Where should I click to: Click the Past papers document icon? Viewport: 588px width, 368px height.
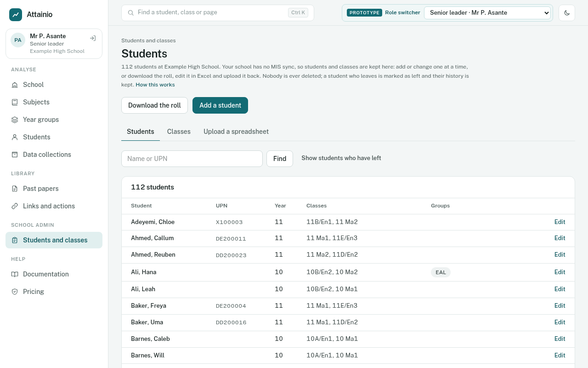pyautogui.click(x=15, y=189)
